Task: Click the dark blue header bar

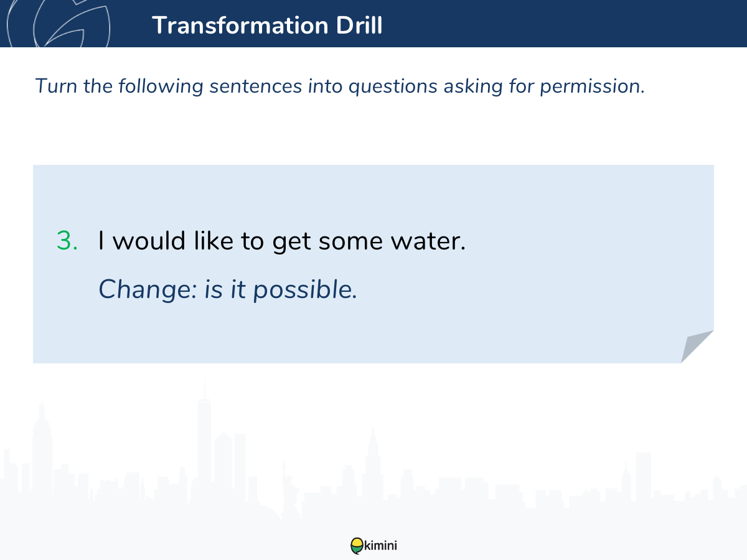Action: click(374, 24)
